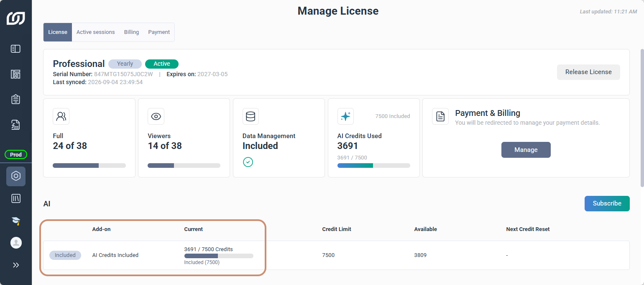Viewport: 644px width, 285px height.
Task: Open the graduation cap learning icon
Action: point(16,221)
